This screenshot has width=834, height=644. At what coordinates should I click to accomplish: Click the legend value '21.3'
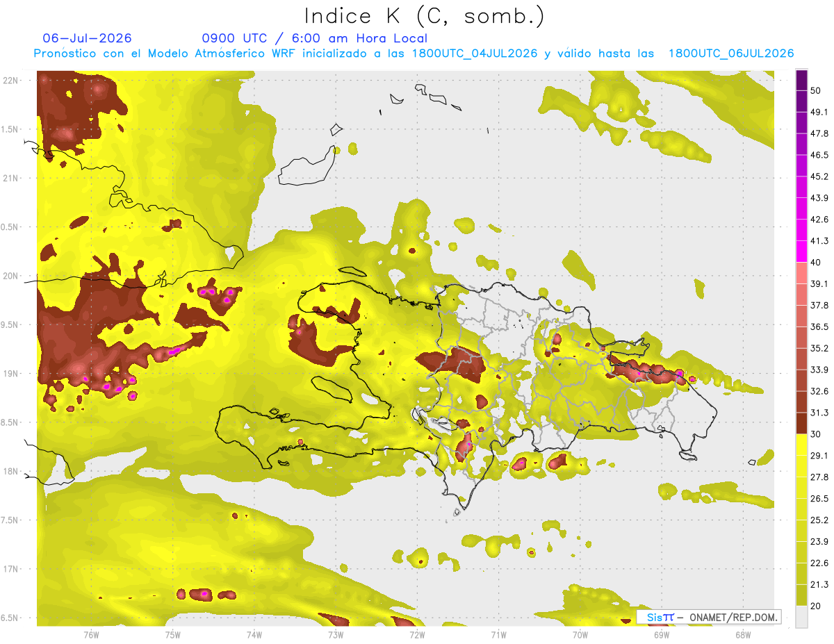click(820, 584)
